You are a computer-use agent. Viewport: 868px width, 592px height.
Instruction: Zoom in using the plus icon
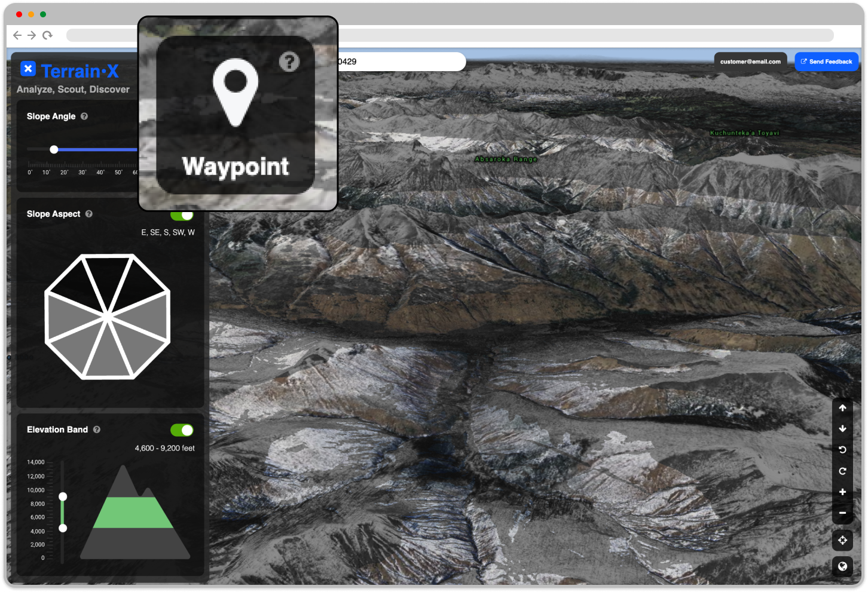pyautogui.click(x=842, y=492)
